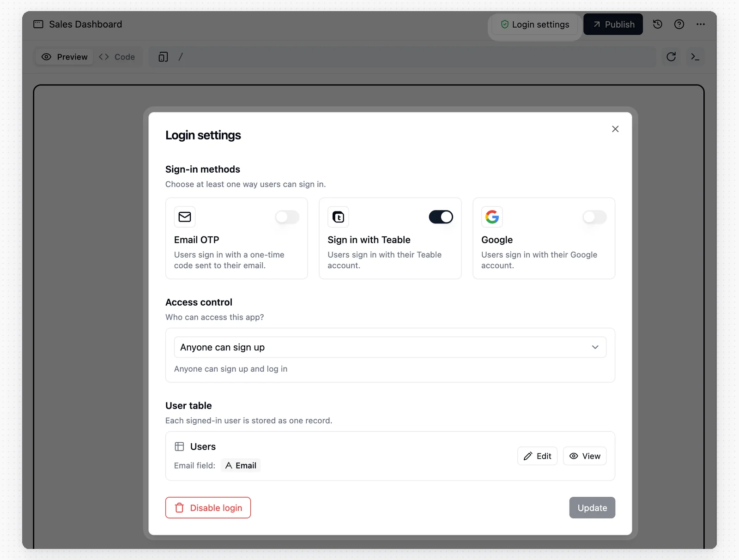
Task: Click the Teable logo icon
Action: 338,217
